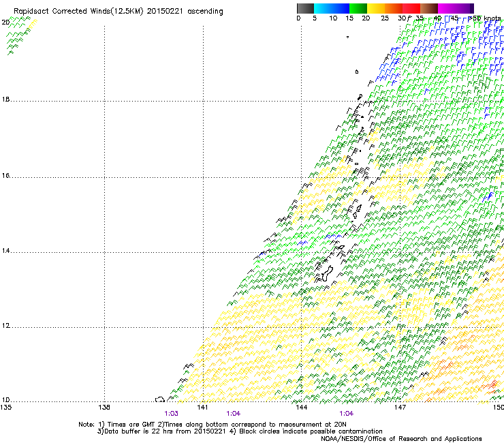
Task: Click the date text '20150221 ascending'
Action: click(185, 12)
